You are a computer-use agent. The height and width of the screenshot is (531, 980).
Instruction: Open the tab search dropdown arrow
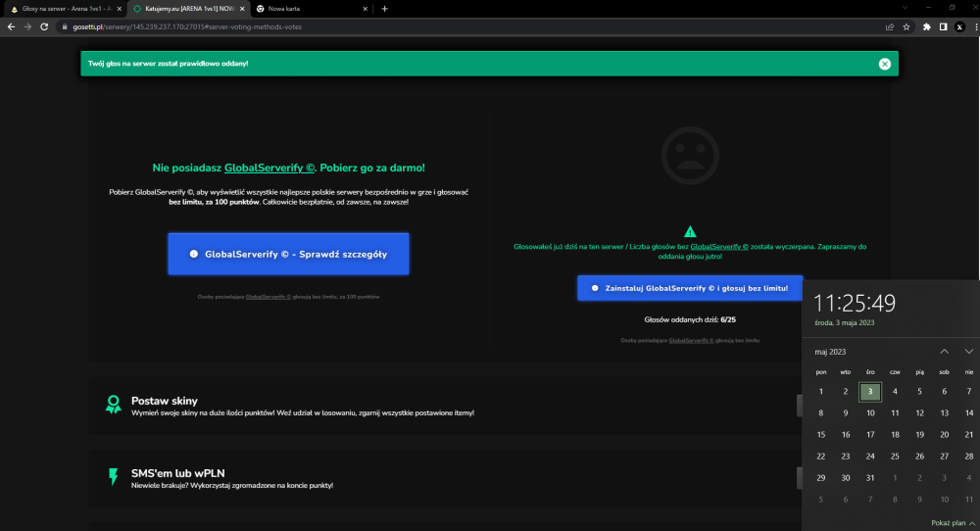tap(905, 8)
